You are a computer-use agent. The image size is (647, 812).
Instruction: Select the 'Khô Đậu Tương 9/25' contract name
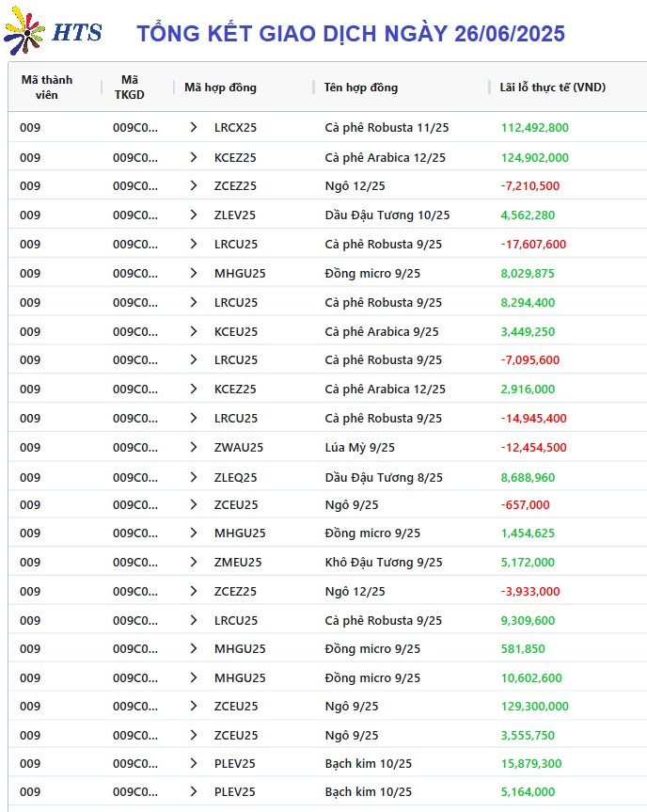click(x=384, y=563)
